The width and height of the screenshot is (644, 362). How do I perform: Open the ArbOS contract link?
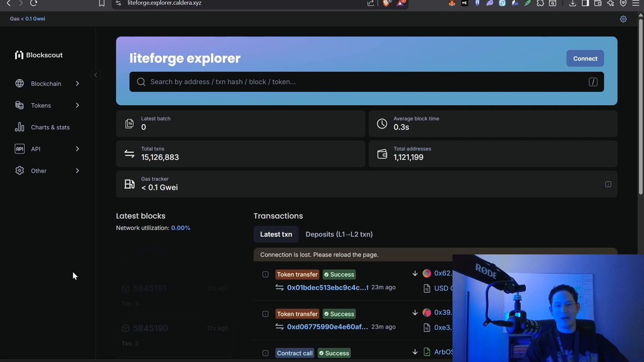tap(443, 352)
